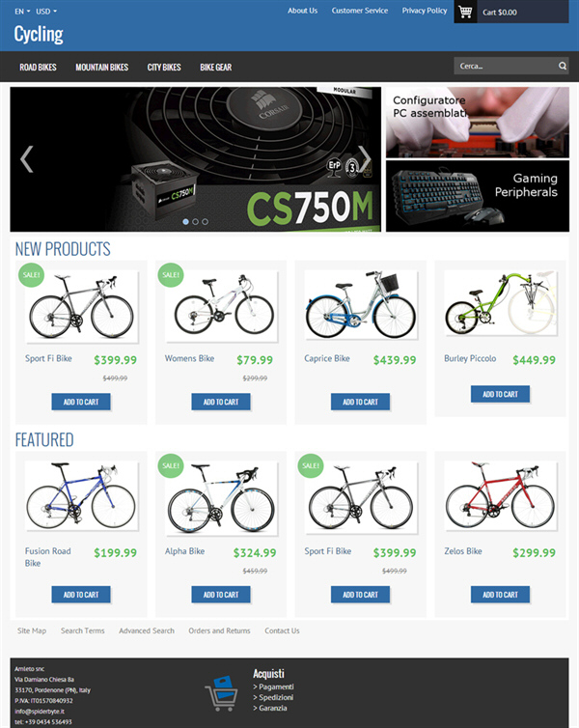Click the Cerca search input field
The image size is (579, 728).
tap(506, 66)
